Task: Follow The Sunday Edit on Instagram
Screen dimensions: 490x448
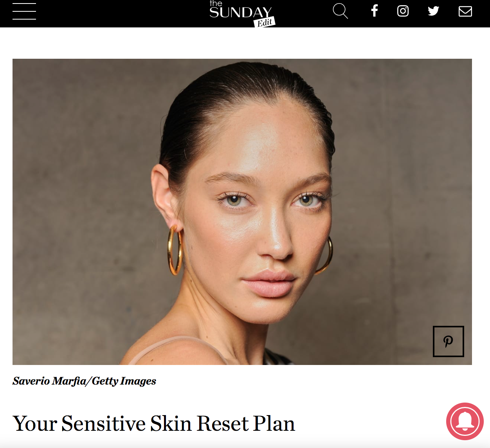Action: [403, 11]
